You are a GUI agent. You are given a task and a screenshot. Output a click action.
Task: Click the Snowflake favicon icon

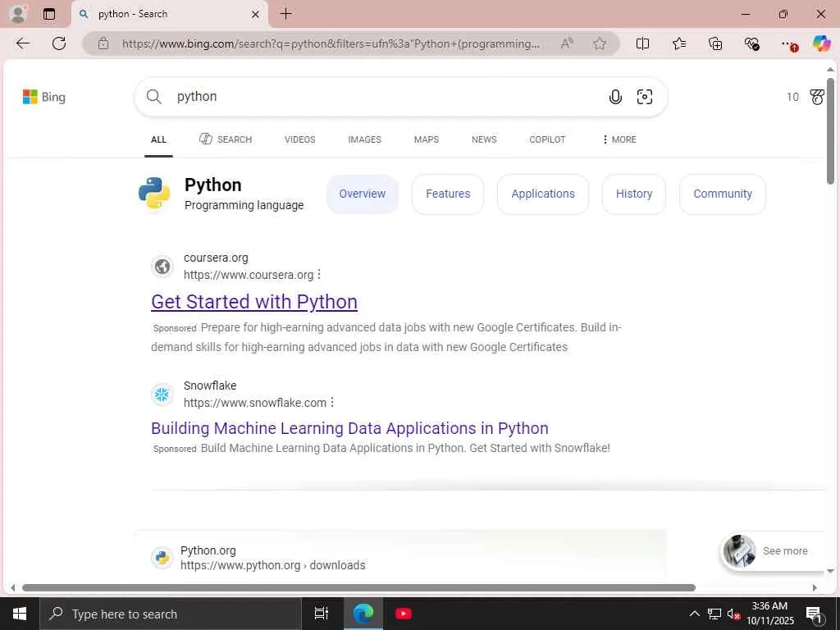(162, 395)
